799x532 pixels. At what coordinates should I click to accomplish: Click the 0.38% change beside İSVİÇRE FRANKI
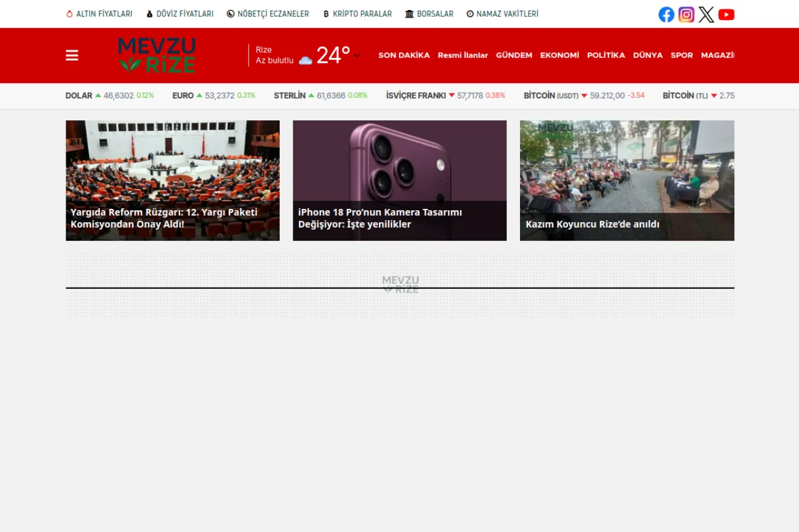click(495, 95)
